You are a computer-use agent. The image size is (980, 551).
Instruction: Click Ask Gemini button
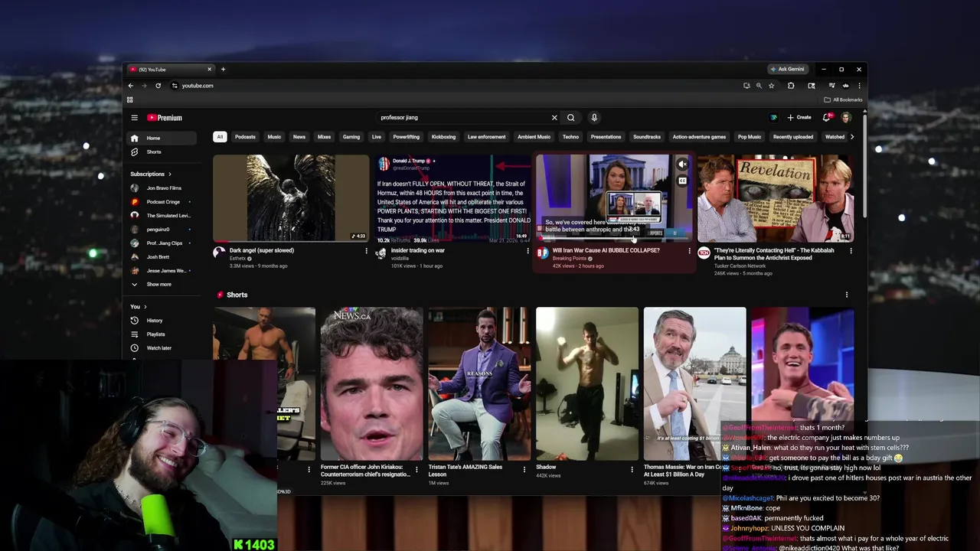click(x=788, y=70)
